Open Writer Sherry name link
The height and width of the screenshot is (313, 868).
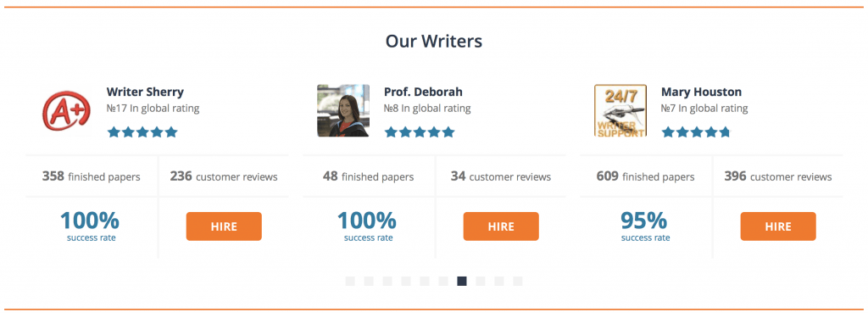pyautogui.click(x=145, y=92)
